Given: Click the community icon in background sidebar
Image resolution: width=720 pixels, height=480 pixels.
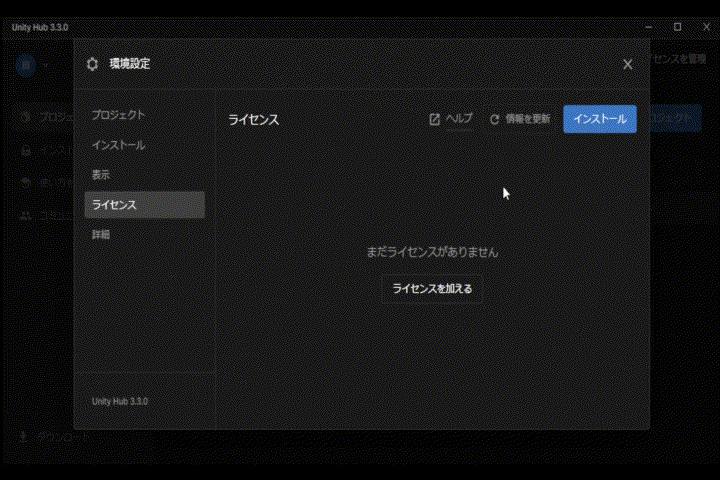Looking at the screenshot, I should click(x=26, y=215).
